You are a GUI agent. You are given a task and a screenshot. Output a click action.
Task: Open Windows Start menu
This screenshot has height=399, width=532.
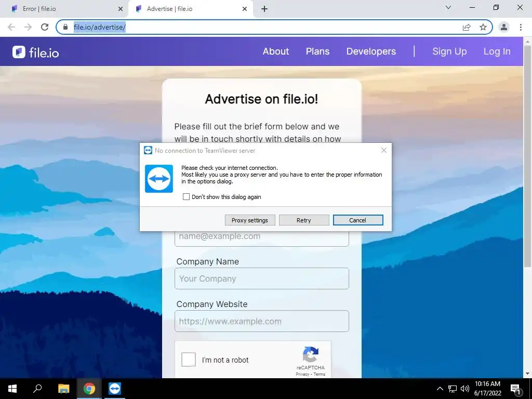point(12,389)
